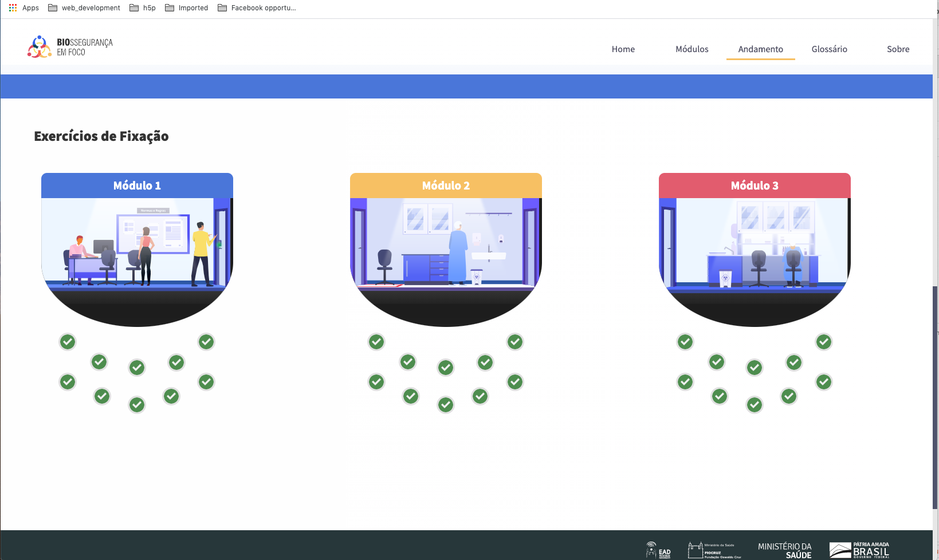The height and width of the screenshot is (560, 939).
Task: Select top-left checkmark under Módulo 1
Action: pyautogui.click(x=68, y=342)
